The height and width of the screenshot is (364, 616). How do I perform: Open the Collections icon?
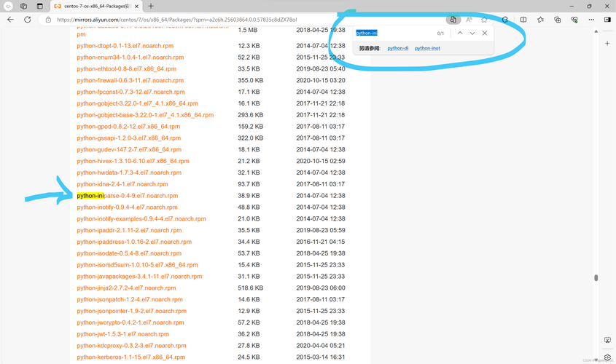point(558,20)
